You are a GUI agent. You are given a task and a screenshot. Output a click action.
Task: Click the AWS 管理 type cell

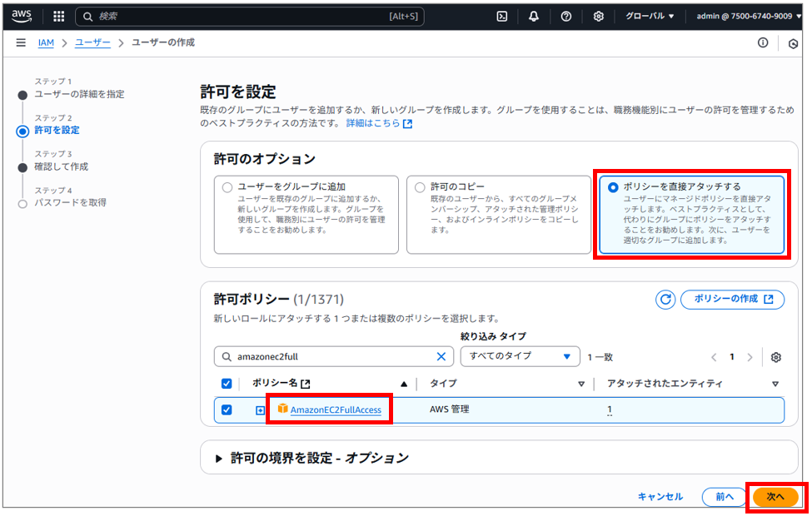coord(450,409)
